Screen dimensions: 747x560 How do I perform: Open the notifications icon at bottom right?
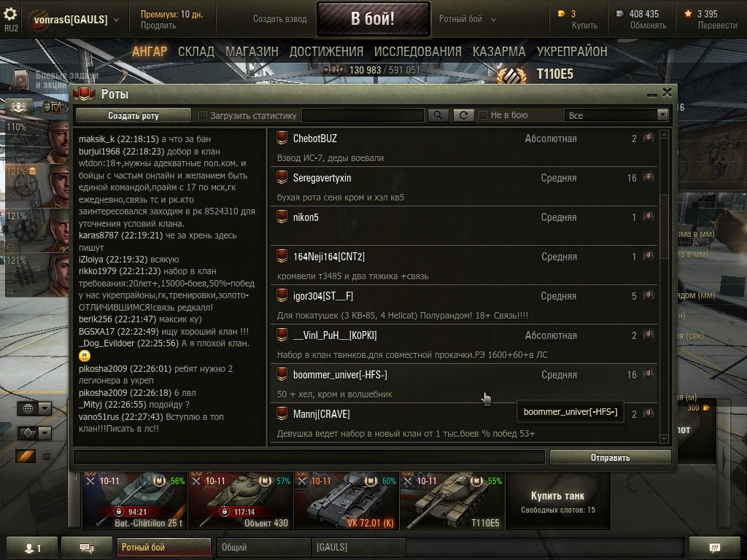click(715, 548)
